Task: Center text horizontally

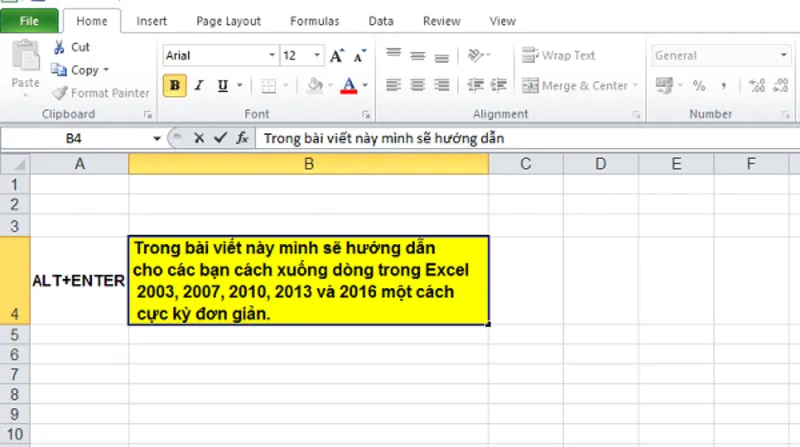Action: click(x=417, y=85)
